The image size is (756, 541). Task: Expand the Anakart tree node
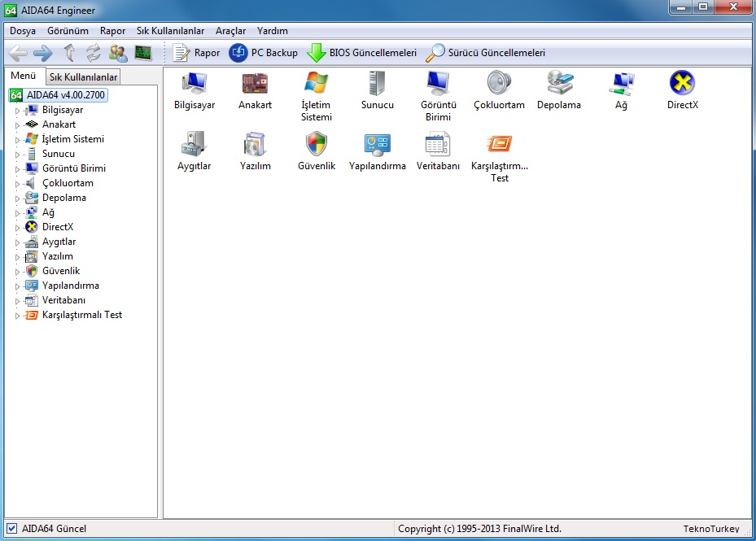pyautogui.click(x=17, y=125)
